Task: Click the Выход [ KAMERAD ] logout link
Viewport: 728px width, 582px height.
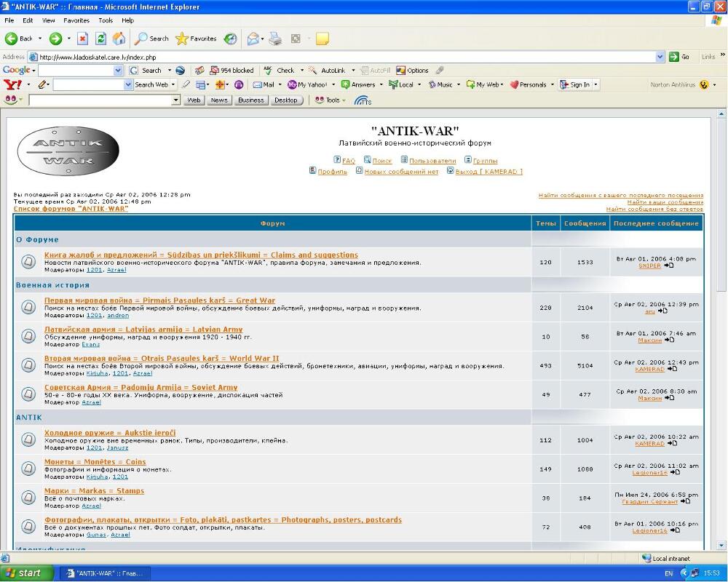Action: (489, 172)
